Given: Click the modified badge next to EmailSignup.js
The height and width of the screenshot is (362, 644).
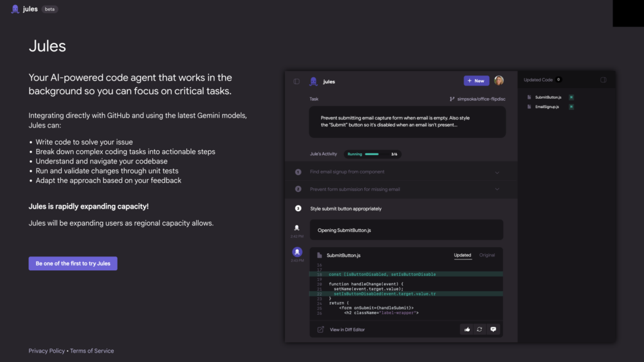Looking at the screenshot, I should 571,107.
